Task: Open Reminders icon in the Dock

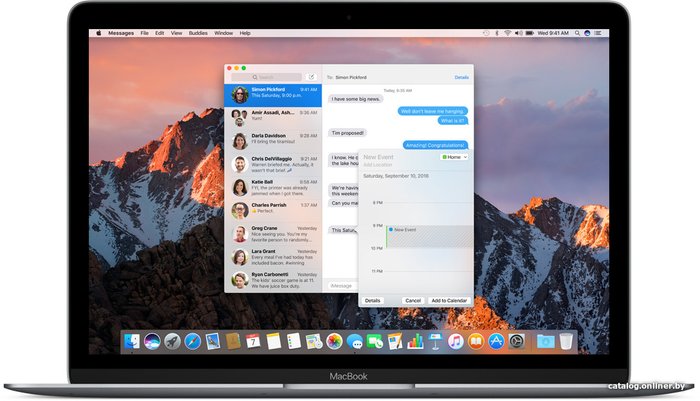Action: tap(294, 342)
